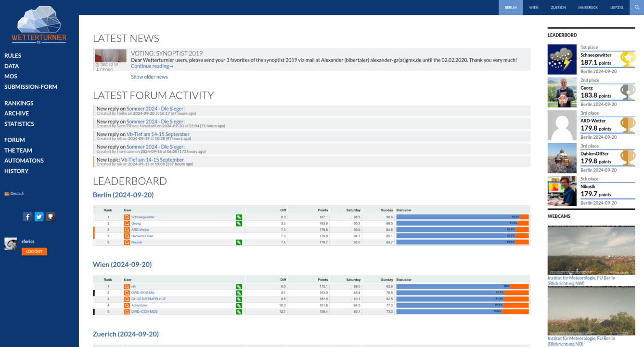Open Rankings in the sidebar menu

(19, 103)
